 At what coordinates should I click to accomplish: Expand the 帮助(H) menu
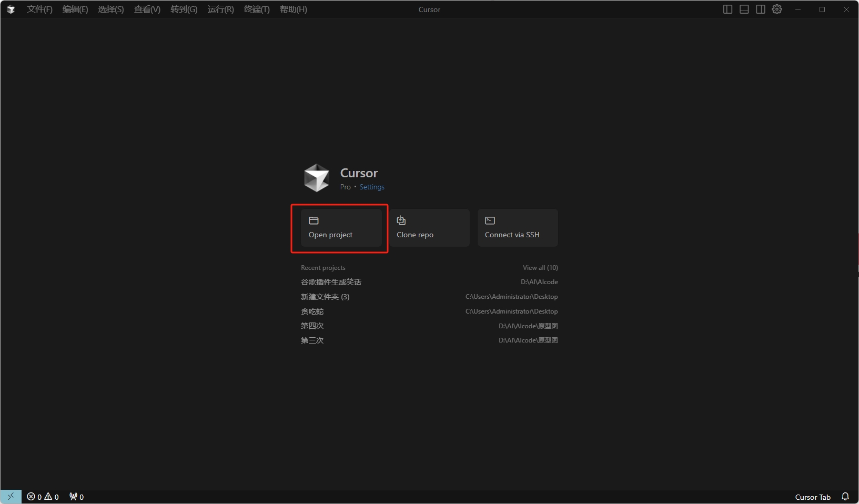click(x=293, y=9)
